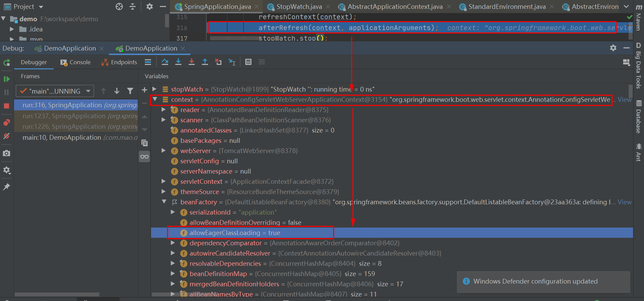This screenshot has height=301, width=644.
Task: Select frame main:10, DemoApplication
Action: pos(76,138)
